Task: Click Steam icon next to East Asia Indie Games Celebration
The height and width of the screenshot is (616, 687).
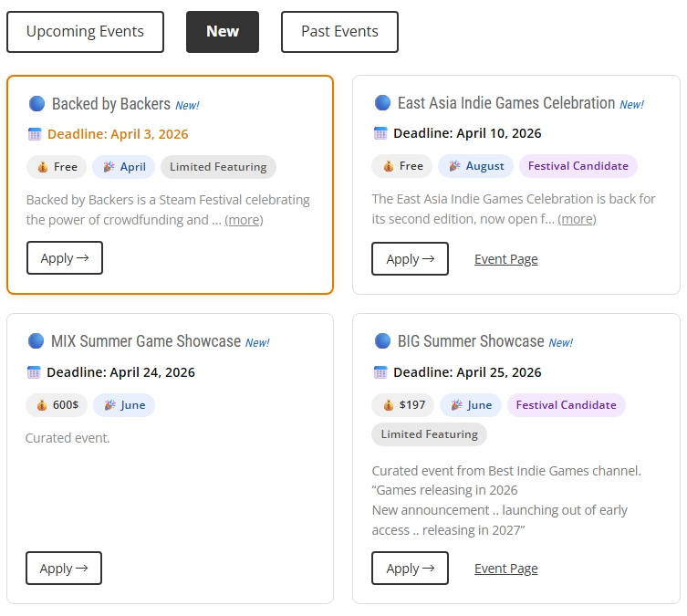Action: click(x=382, y=103)
